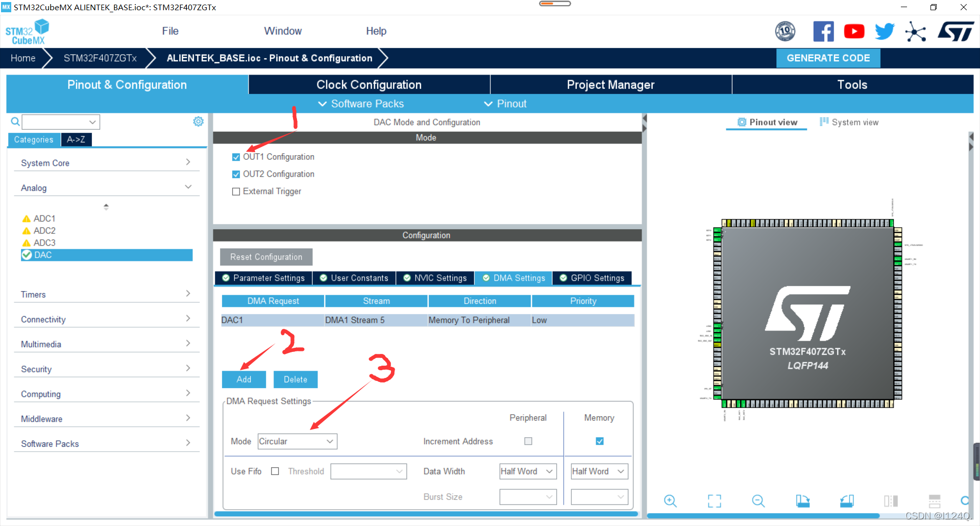Fit the chip to the view area
This screenshot has width=980, height=526.
point(715,501)
